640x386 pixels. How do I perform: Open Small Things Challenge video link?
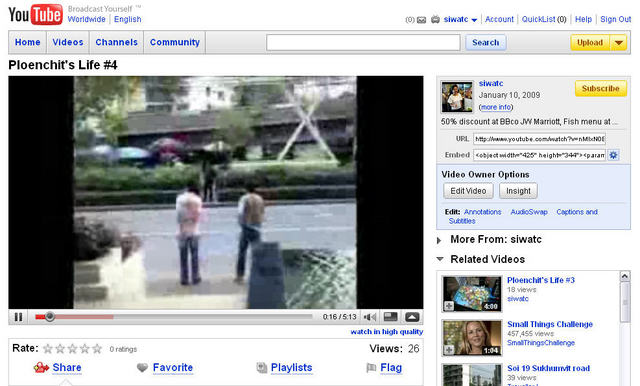(x=550, y=324)
